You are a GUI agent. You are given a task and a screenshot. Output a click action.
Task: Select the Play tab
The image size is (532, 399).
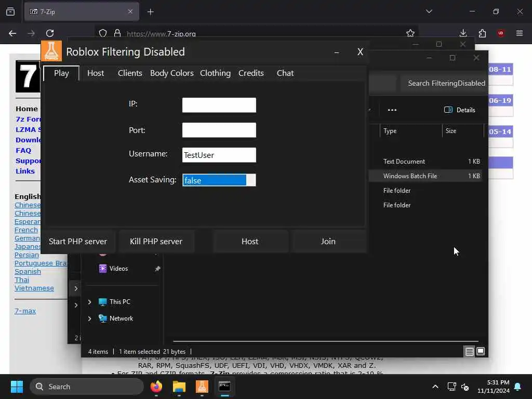(61, 73)
